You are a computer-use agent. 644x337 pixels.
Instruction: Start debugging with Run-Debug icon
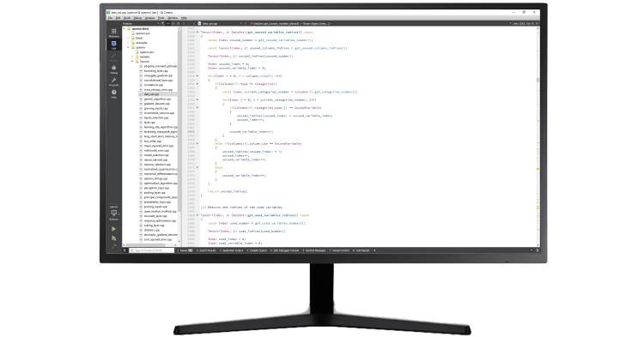point(113,238)
